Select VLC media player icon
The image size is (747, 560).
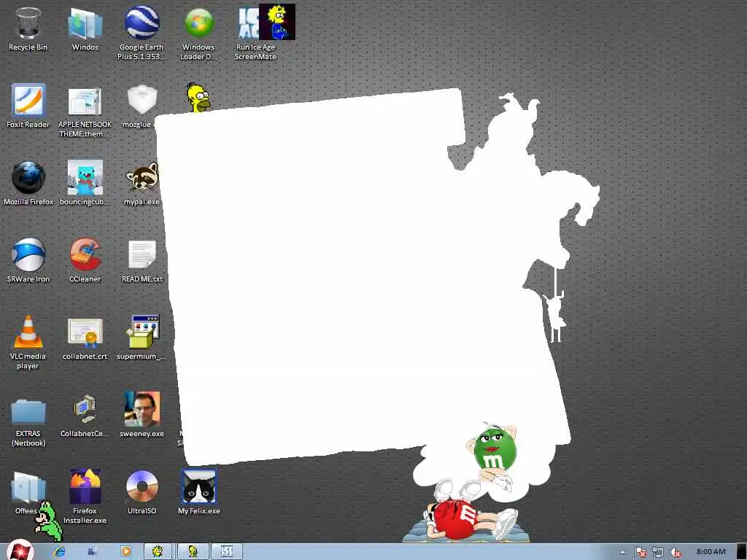tap(28, 332)
